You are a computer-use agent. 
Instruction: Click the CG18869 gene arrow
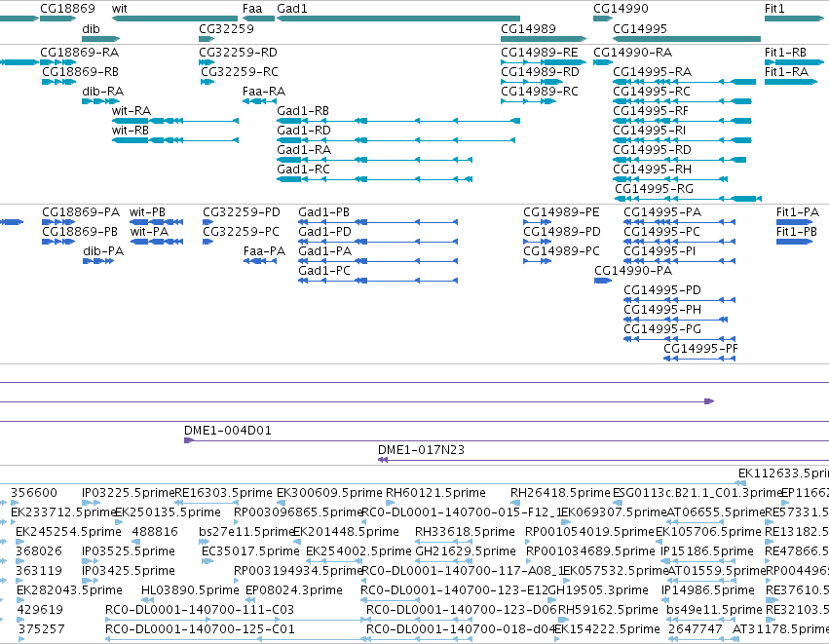pyautogui.click(x=58, y=19)
